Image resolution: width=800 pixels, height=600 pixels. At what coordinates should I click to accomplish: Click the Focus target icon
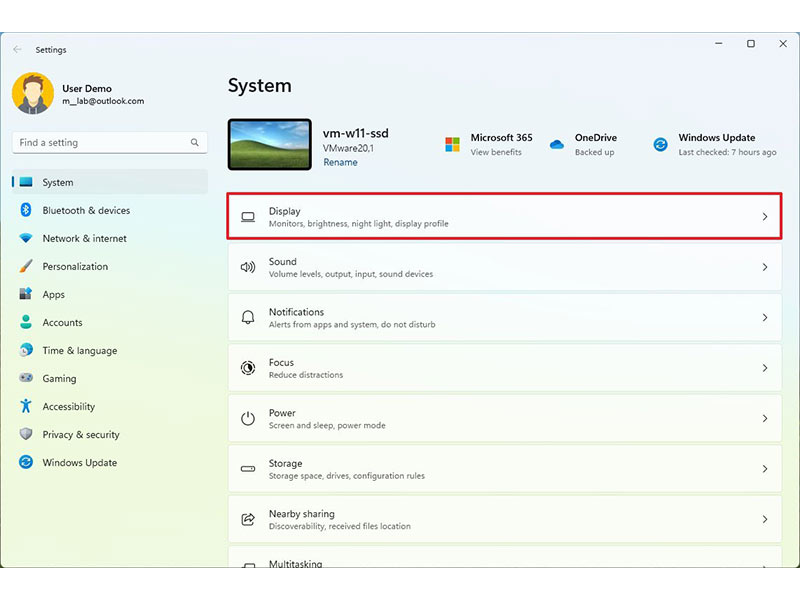click(248, 368)
